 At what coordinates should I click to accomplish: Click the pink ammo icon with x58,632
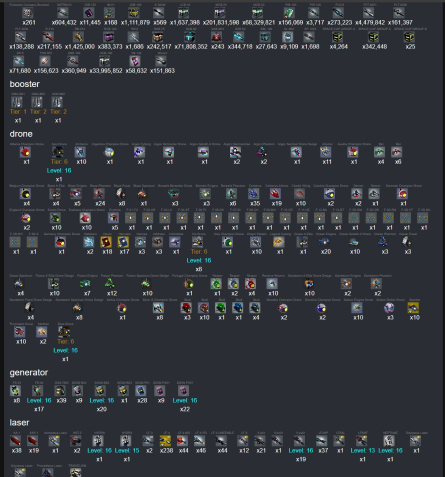click(135, 61)
